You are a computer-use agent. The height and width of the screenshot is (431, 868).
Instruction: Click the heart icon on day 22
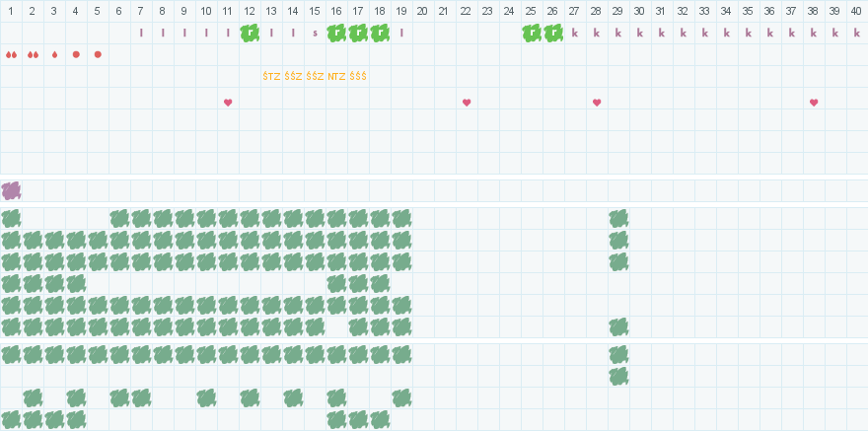(x=467, y=103)
